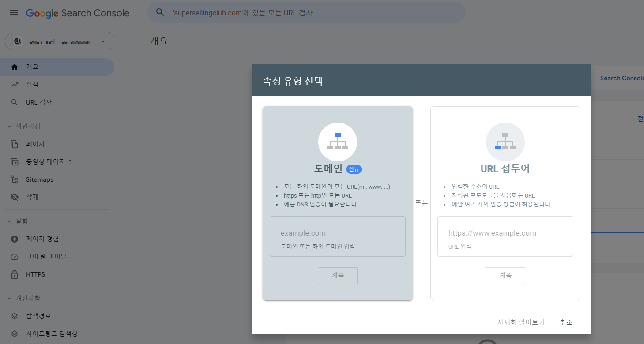Screen dimensions: 644x344
Task: Click the 속성 유형 선택 dialog title
Action: point(293,81)
